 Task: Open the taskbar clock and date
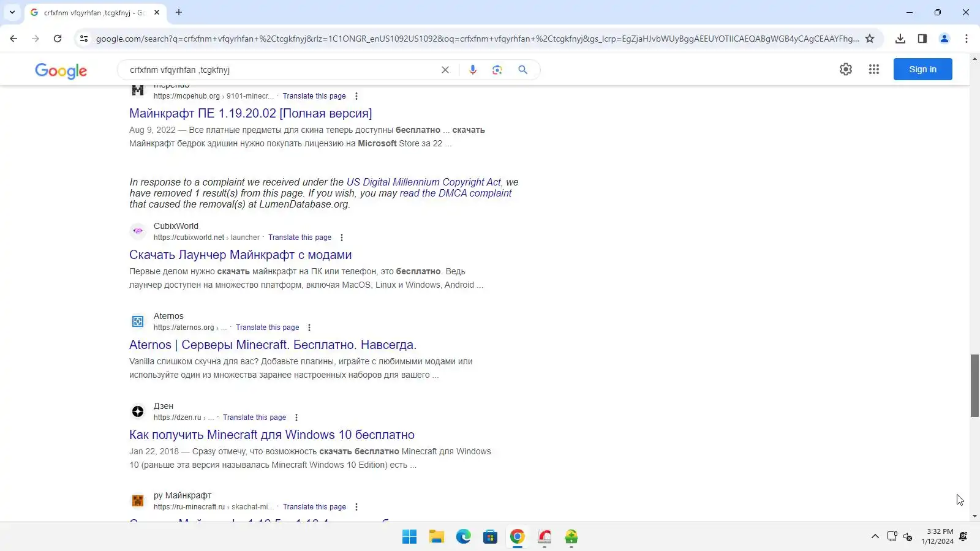coord(937,536)
